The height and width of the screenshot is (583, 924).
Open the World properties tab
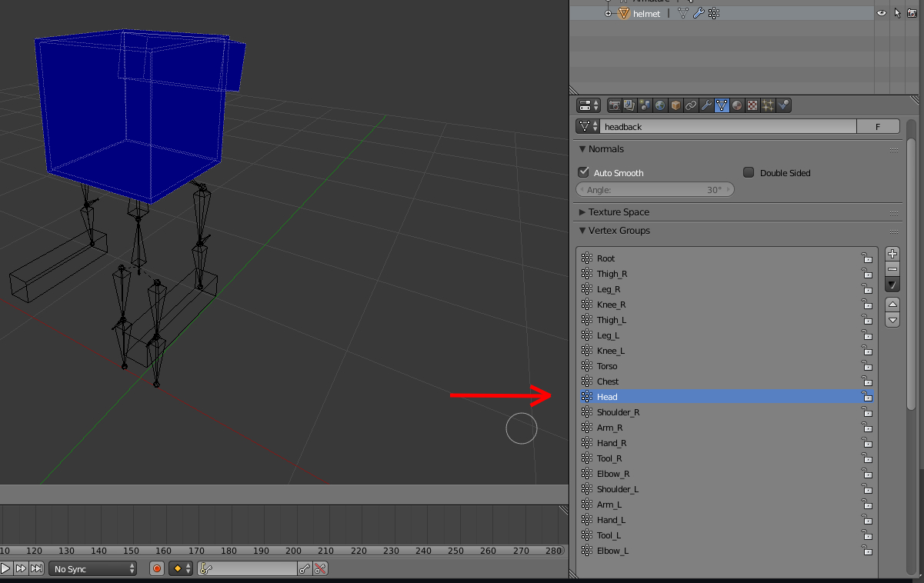point(660,105)
